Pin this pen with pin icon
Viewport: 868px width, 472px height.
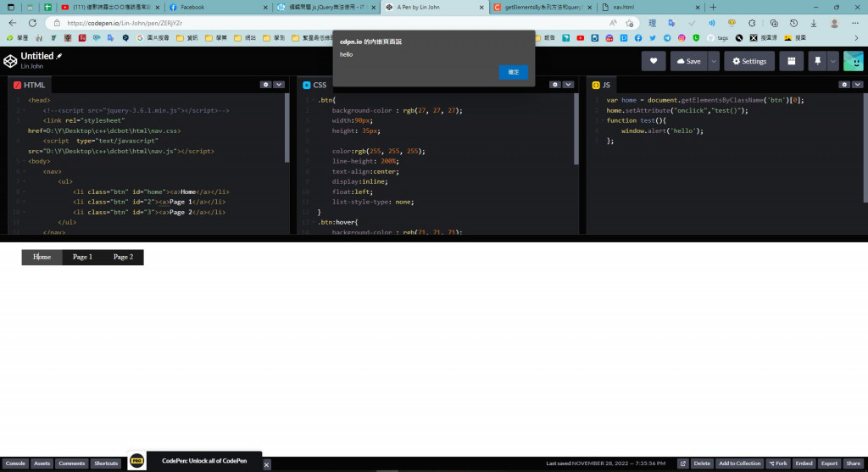click(x=817, y=61)
